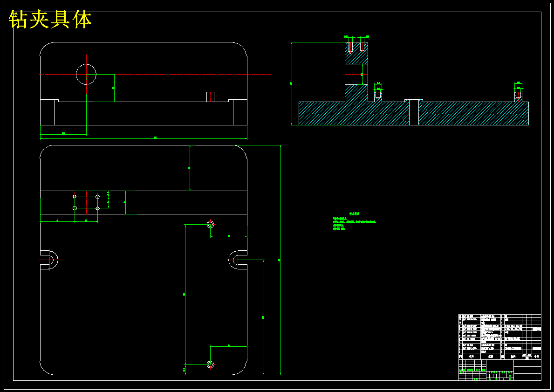Click the right U-shaped slot of the plate
This screenshot has height=392, width=554.
[238, 260]
